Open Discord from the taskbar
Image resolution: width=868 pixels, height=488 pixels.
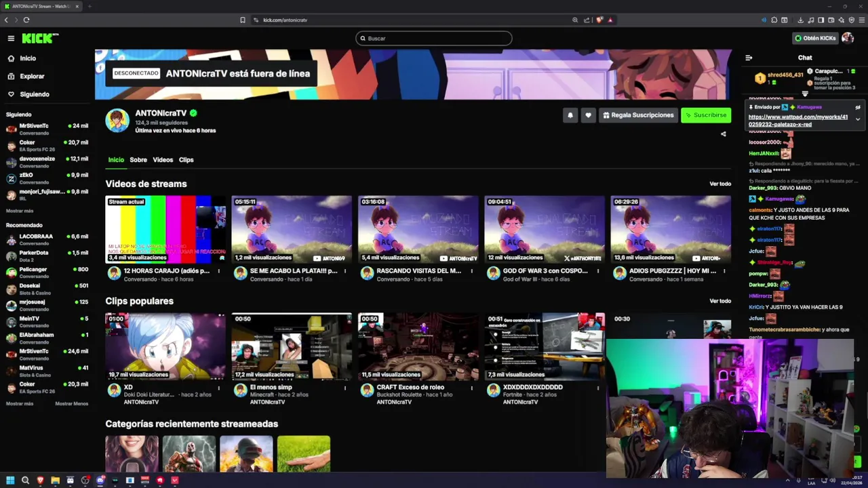pos(100,481)
